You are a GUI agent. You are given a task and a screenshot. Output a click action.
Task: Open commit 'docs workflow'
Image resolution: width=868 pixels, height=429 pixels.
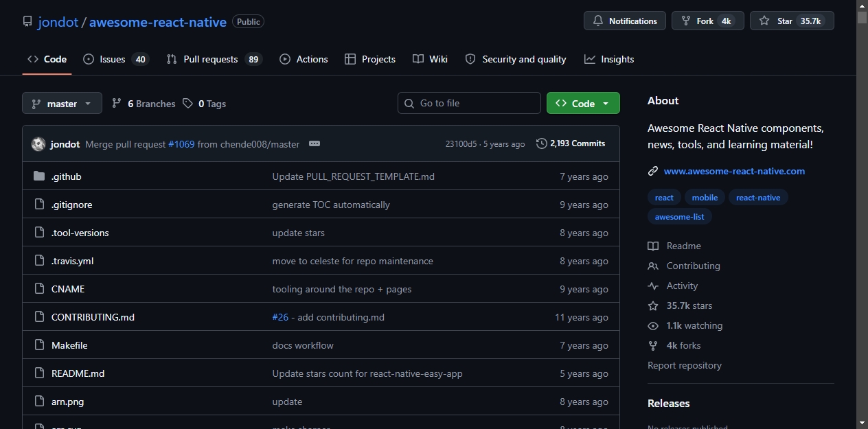coord(303,345)
